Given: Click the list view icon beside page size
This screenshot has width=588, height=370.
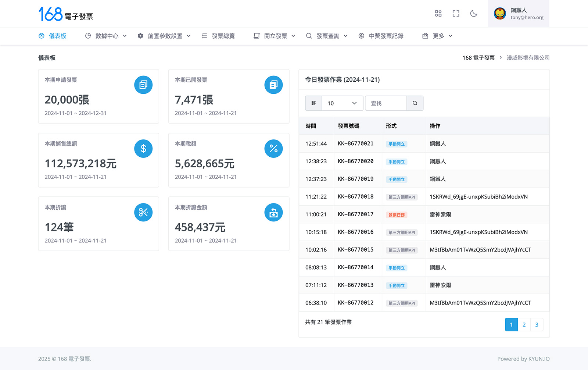Looking at the screenshot, I should coord(313,103).
